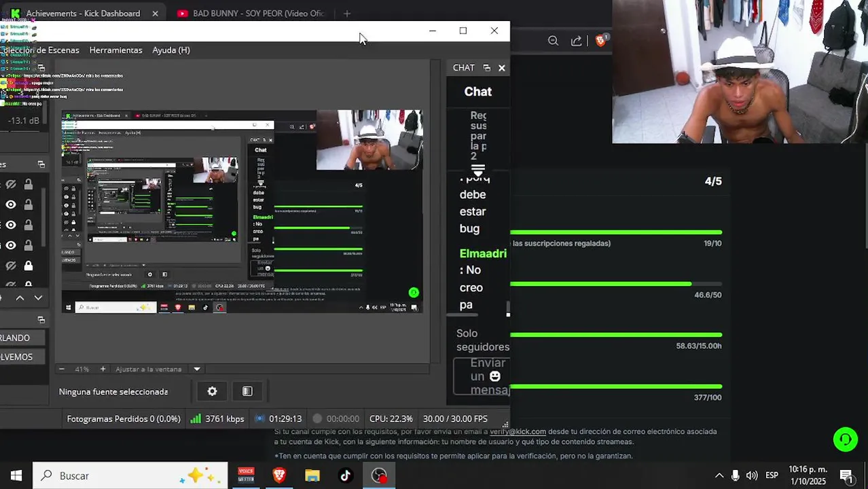Open File Explorer from taskbar
Screen dimensions: 868x489
click(x=312, y=475)
